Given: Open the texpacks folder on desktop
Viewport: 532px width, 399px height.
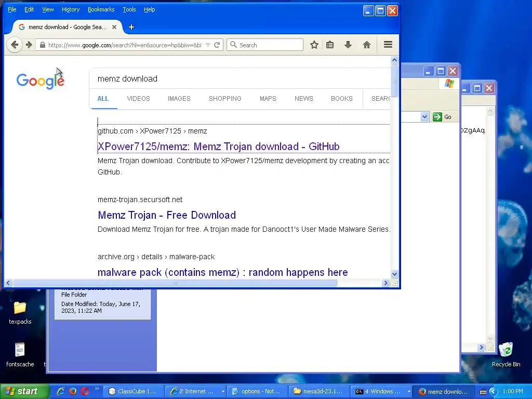Looking at the screenshot, I should point(20,313).
